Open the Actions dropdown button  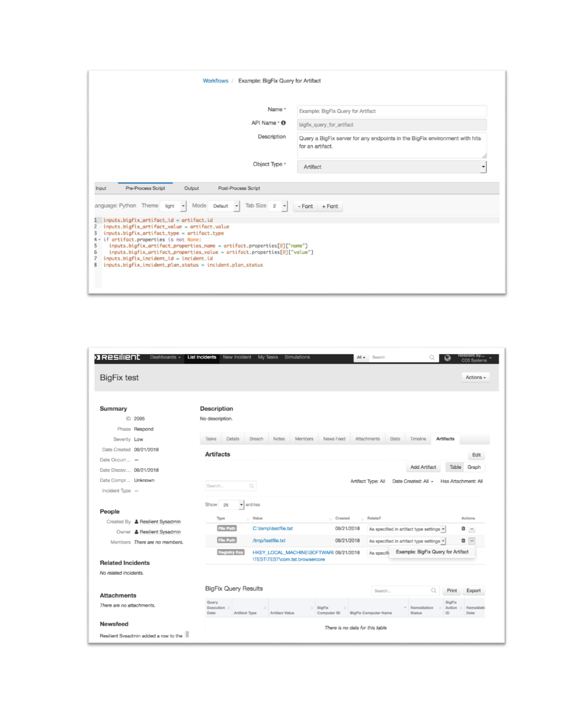click(476, 377)
